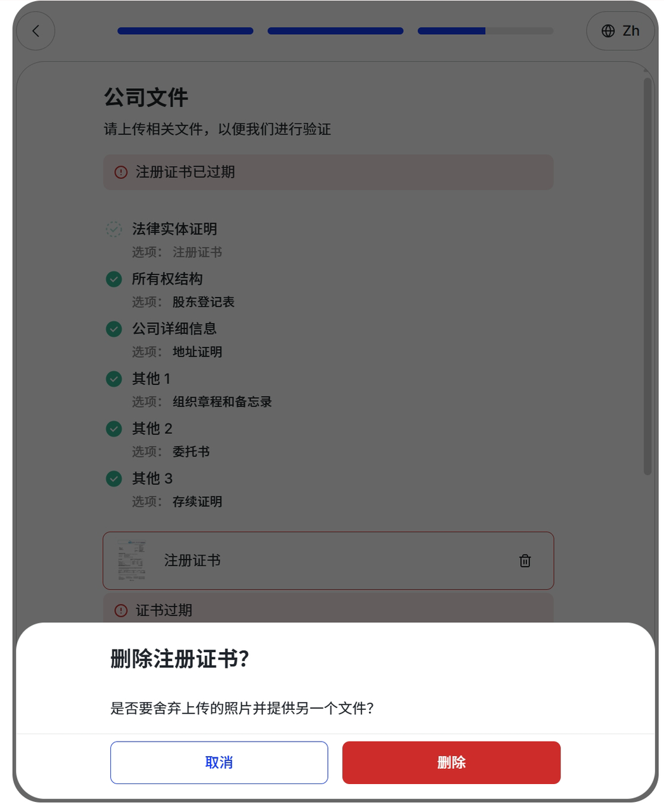This screenshot has height=812, width=664.
Task: Click the warning icon beside 证书过期
Action: (120, 610)
